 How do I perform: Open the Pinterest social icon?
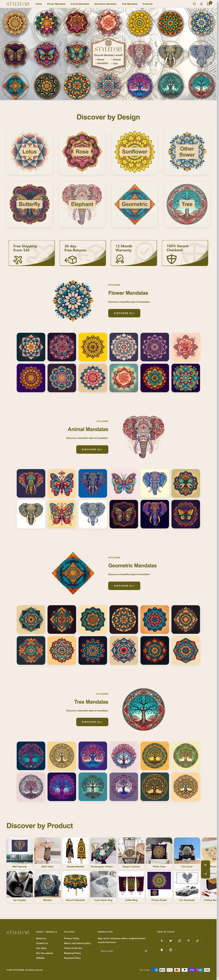(x=188, y=940)
